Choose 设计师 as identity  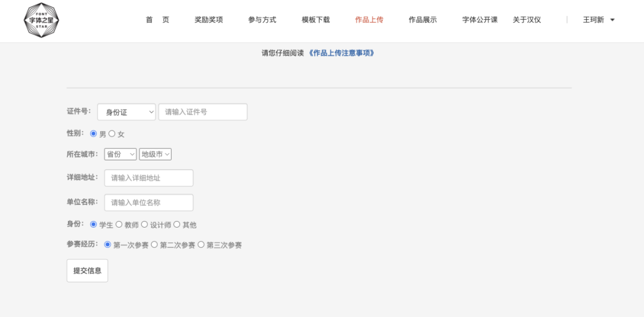coord(144,225)
